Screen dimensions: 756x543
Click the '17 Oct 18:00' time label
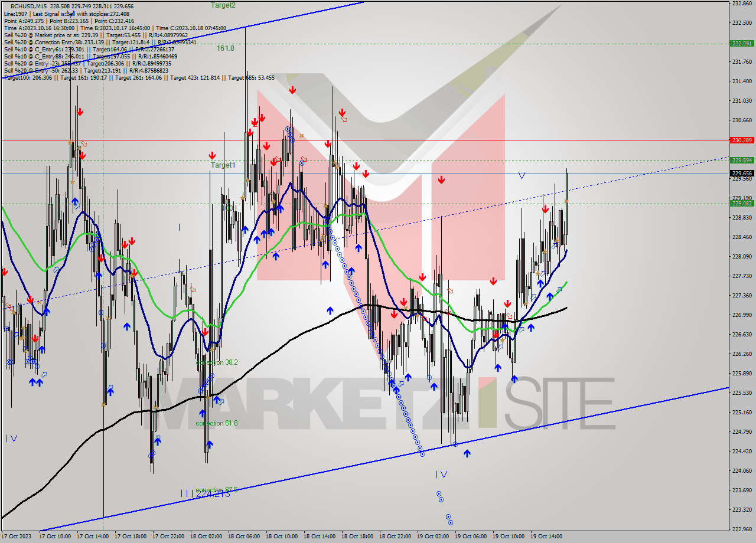(131, 537)
